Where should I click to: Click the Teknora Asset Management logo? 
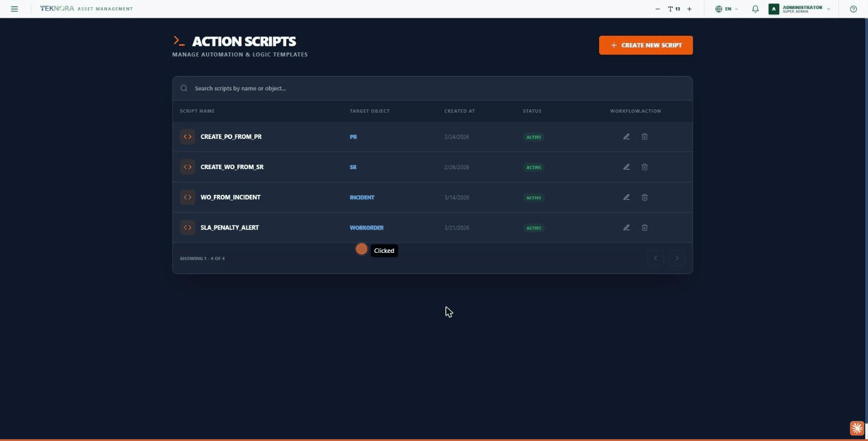[86, 9]
